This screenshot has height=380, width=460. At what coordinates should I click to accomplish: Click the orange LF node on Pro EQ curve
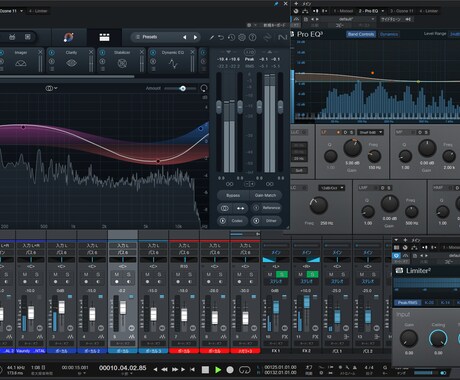click(372, 73)
